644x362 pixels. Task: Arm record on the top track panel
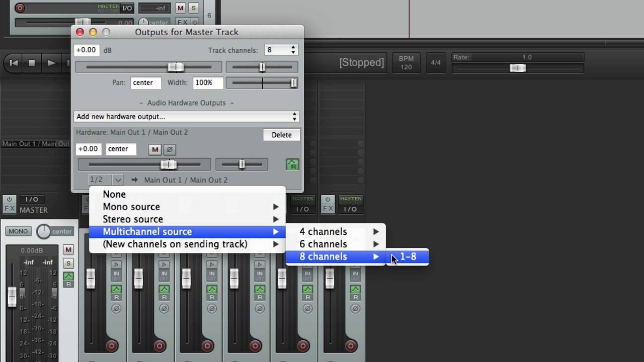[20, 8]
